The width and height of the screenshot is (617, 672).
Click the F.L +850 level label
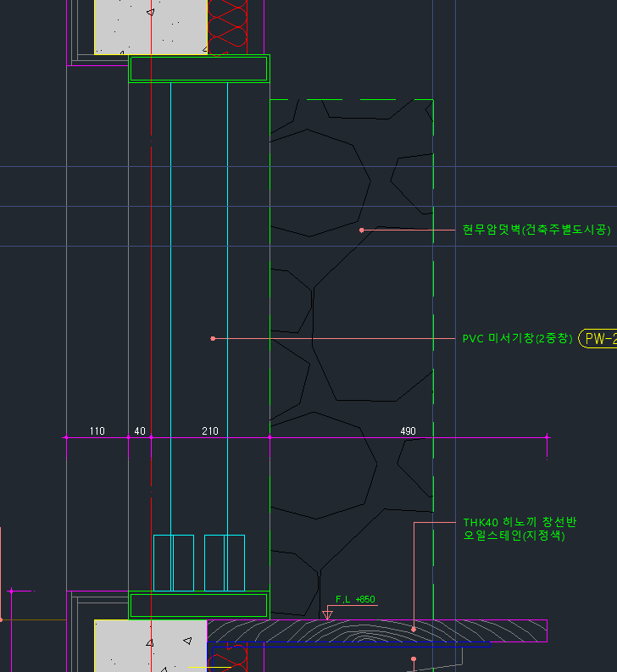(355, 600)
